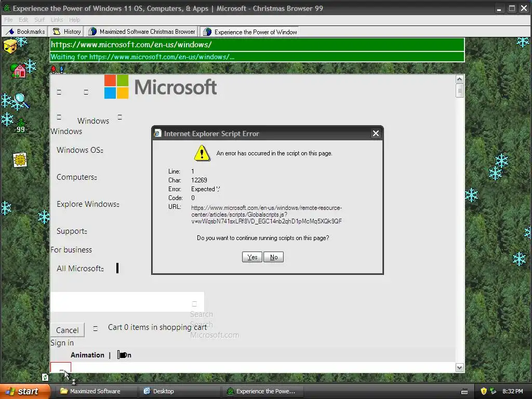Click the blue Christmas light bulb
This screenshot has width=532, height=399.
61,70
